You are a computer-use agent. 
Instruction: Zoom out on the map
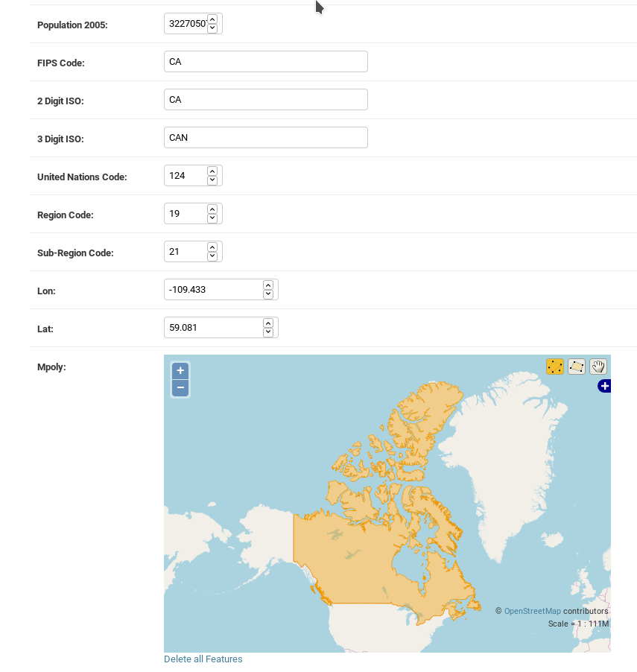pos(180,387)
